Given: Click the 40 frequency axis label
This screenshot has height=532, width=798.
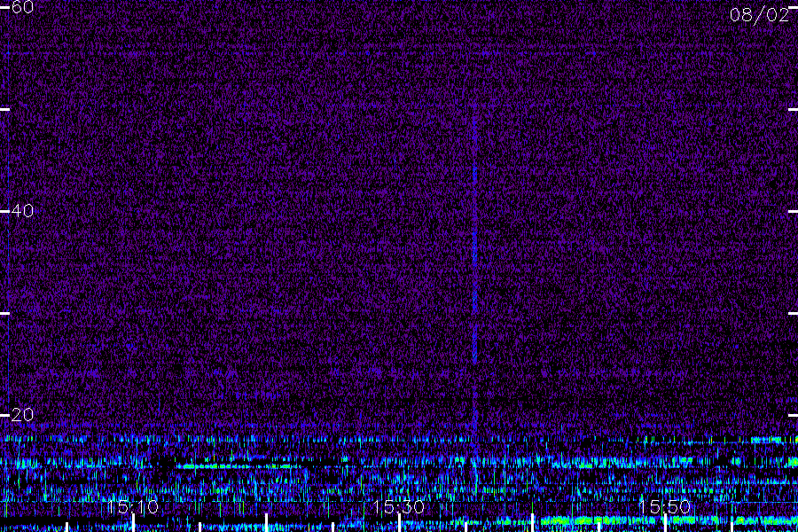Looking at the screenshot, I should tap(22, 211).
